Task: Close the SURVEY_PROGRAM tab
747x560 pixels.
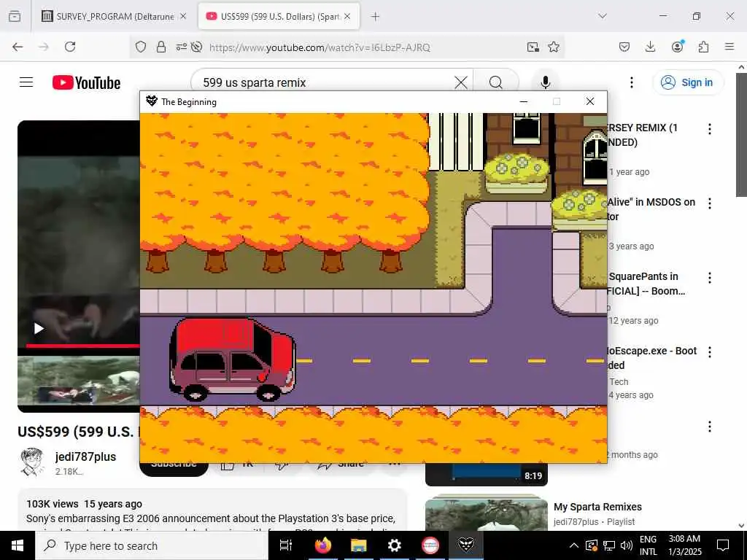Action: (x=183, y=16)
